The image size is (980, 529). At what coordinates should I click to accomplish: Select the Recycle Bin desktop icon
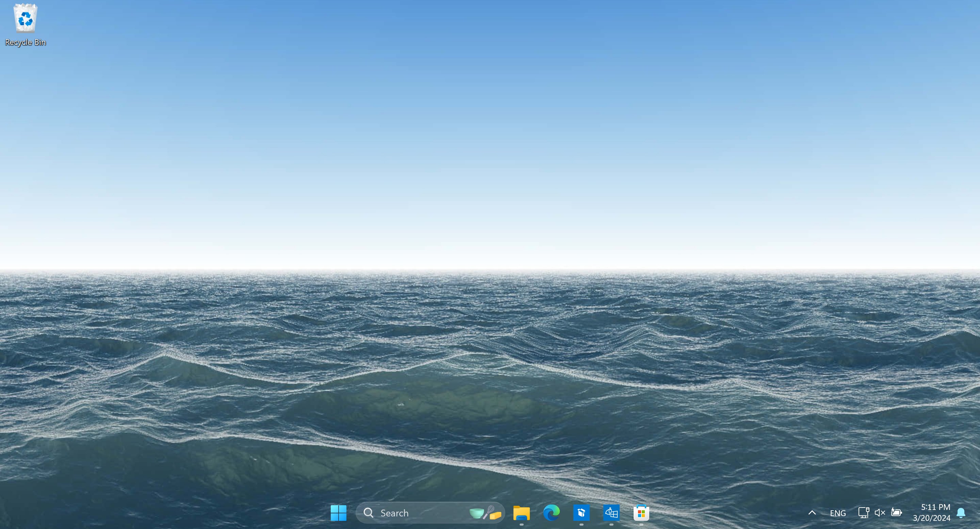coord(25,18)
